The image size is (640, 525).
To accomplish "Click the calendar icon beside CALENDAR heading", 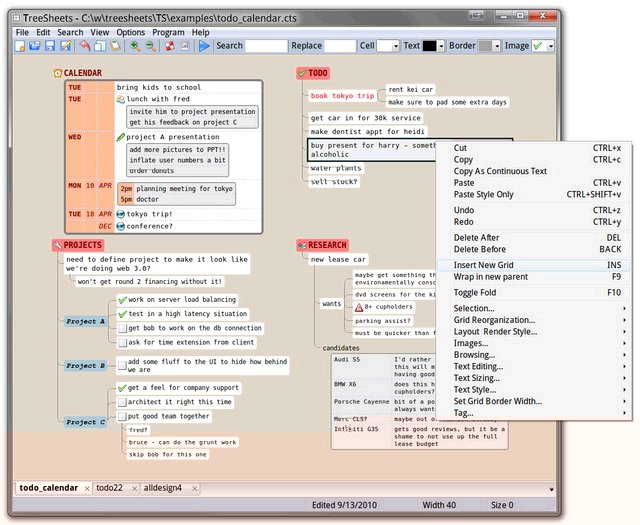I will point(58,73).
